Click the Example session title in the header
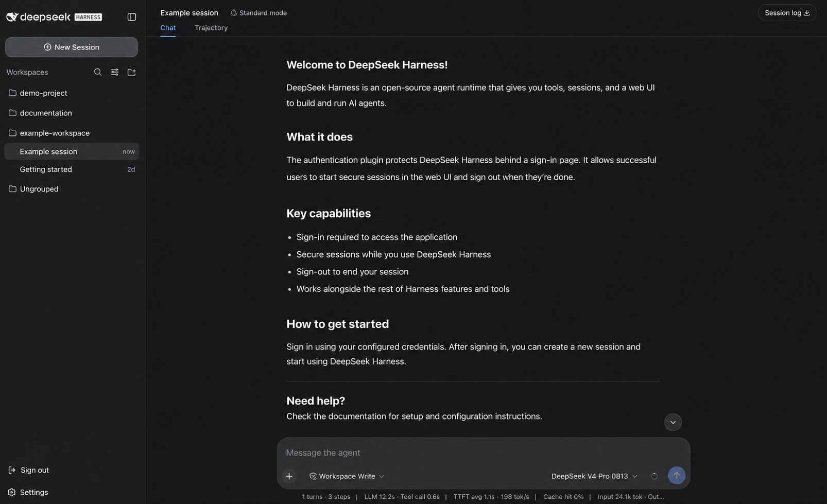The image size is (827, 504). click(x=189, y=13)
